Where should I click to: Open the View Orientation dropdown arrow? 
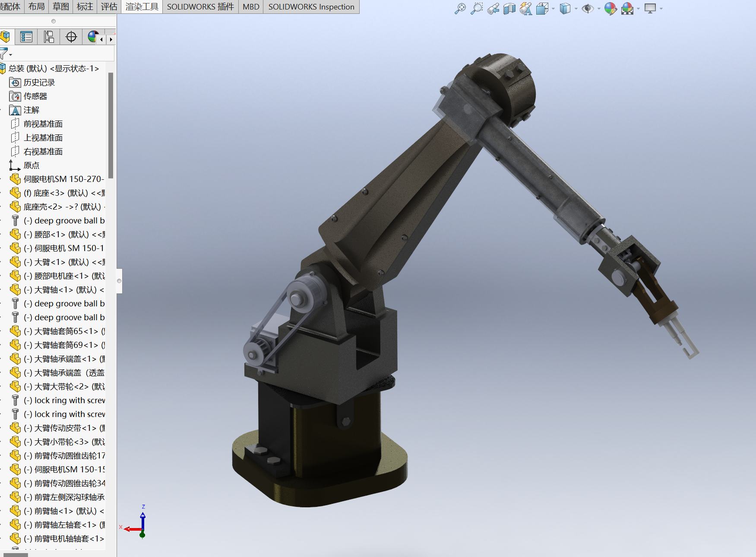(553, 9)
